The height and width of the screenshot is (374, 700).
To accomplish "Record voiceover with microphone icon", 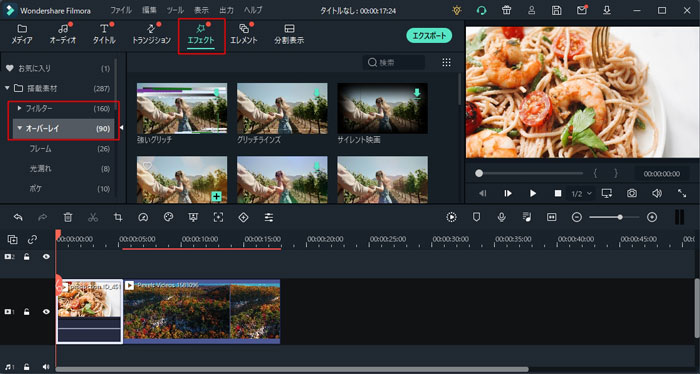I will (502, 217).
